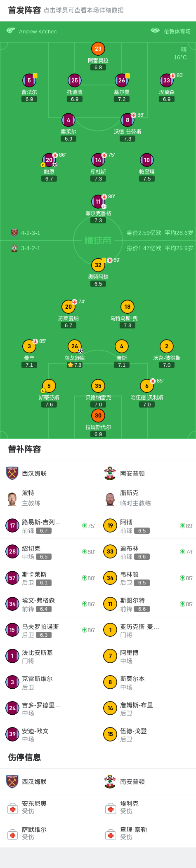This screenshot has height=868, width=196.
Task: Select 乌戈舒库 number 26 player badge
Action: (x=75, y=346)
